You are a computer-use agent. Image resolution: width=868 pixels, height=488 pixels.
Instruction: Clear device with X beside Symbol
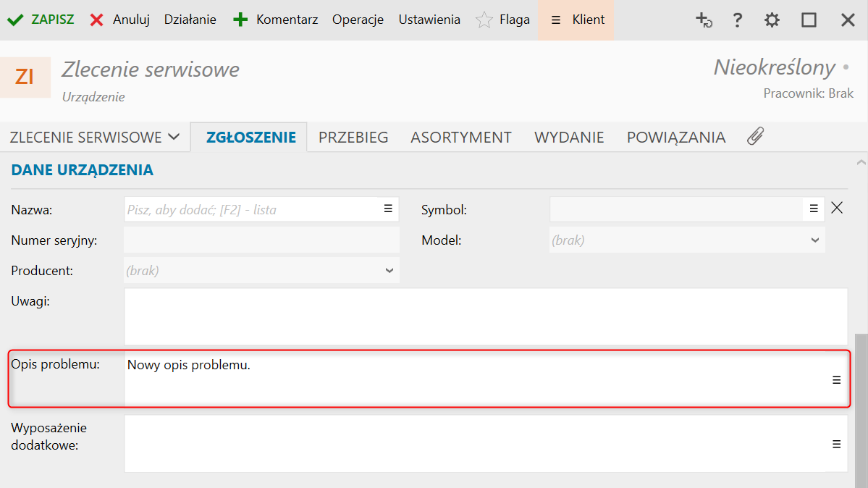[837, 209]
